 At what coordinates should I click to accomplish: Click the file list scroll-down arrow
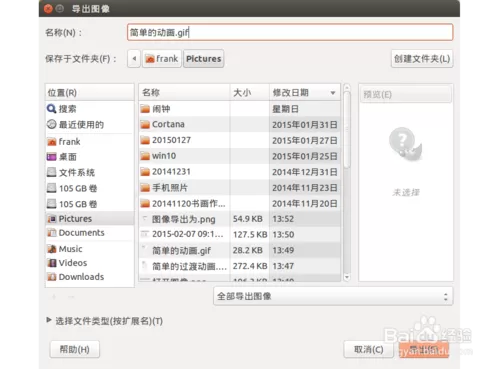click(x=347, y=277)
